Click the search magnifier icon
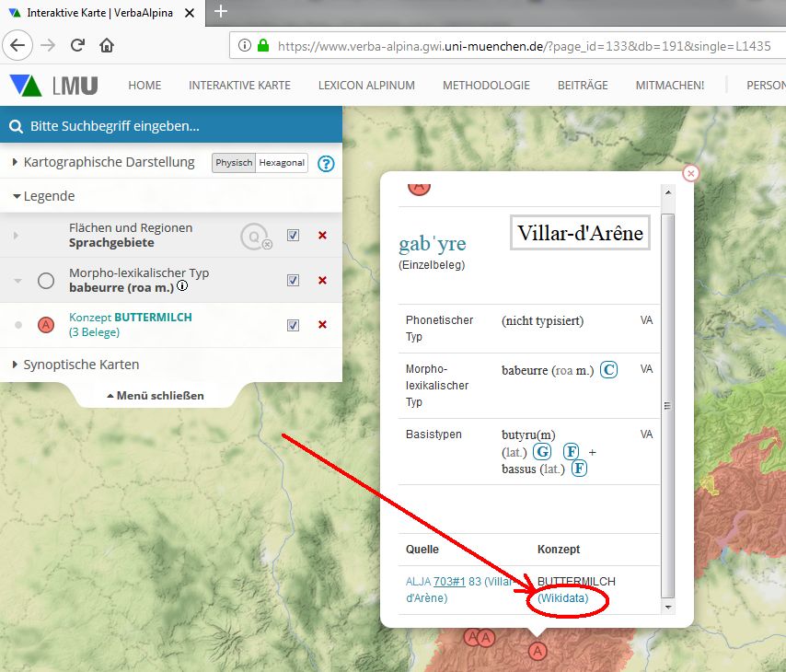The height and width of the screenshot is (672, 786). click(16, 126)
